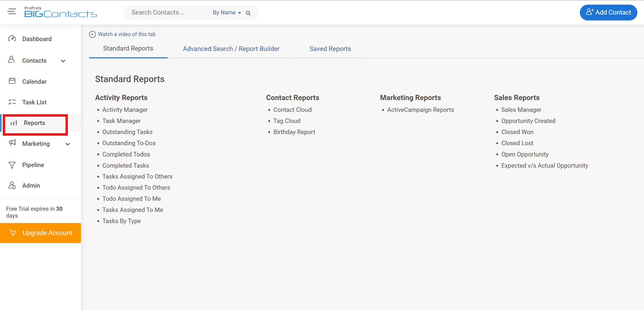Expand the Contacts sidebar chevron

click(x=63, y=61)
